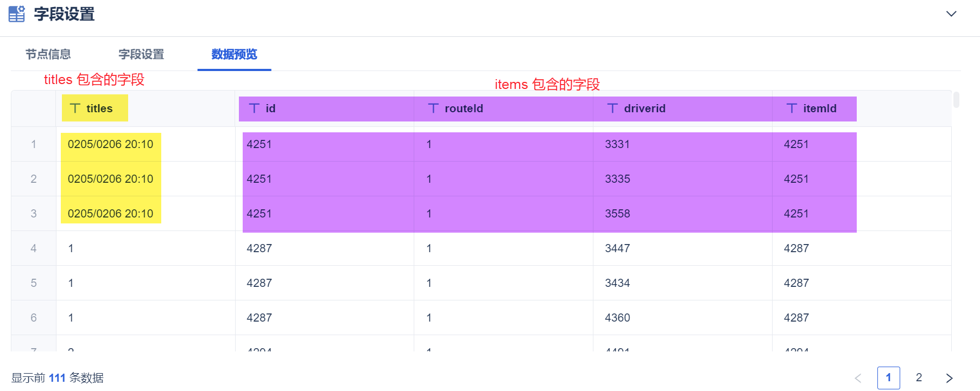Screen dimensions: 980x391
Task: Switch to the 字段设置 tab
Action: coord(141,54)
